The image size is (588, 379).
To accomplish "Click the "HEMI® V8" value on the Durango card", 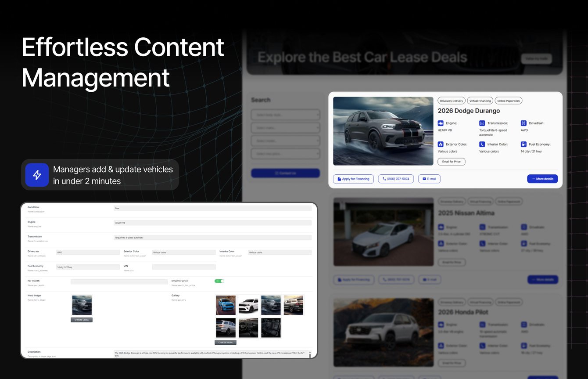I will 445,130.
